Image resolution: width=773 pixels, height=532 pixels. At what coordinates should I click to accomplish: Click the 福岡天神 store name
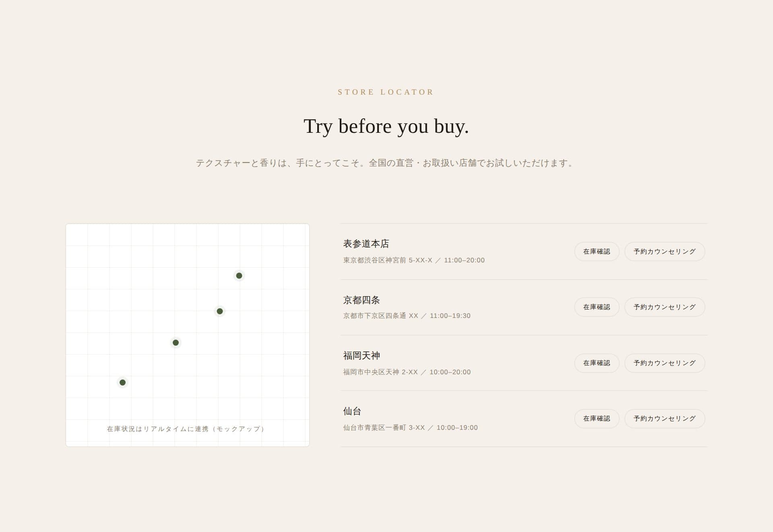pyautogui.click(x=362, y=356)
